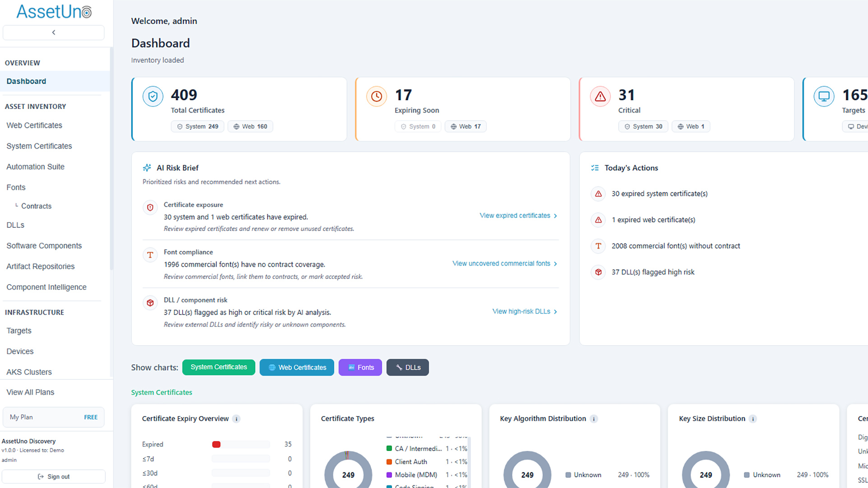Screen dimensions: 868x488
Task: Click the Key Algorithm Distribution donut chart
Action: tap(527, 470)
